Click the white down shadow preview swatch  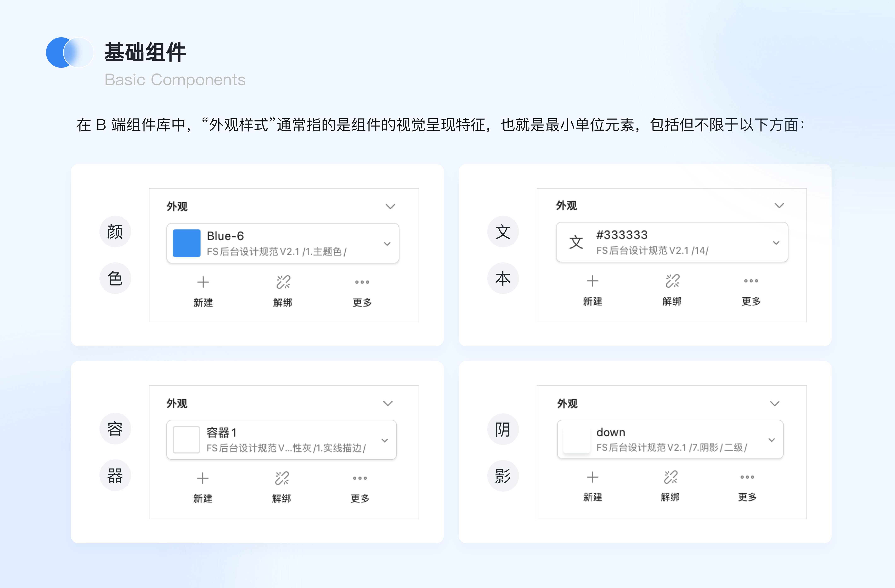pyautogui.click(x=577, y=439)
